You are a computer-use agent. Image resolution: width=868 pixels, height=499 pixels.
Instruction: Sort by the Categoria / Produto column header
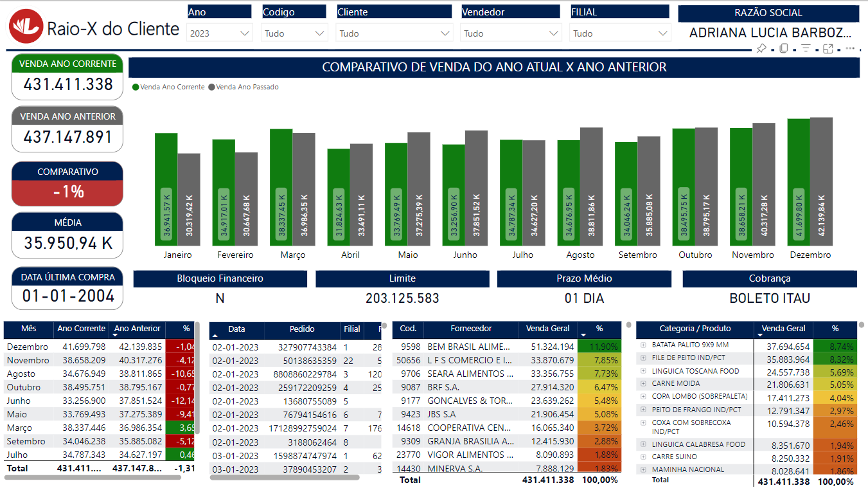pyautogui.click(x=695, y=329)
